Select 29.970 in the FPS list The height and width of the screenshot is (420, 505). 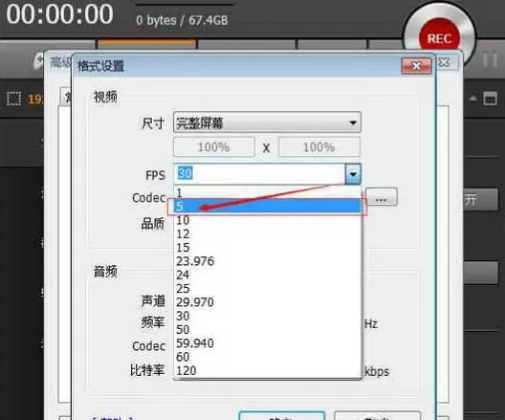[x=267, y=302]
